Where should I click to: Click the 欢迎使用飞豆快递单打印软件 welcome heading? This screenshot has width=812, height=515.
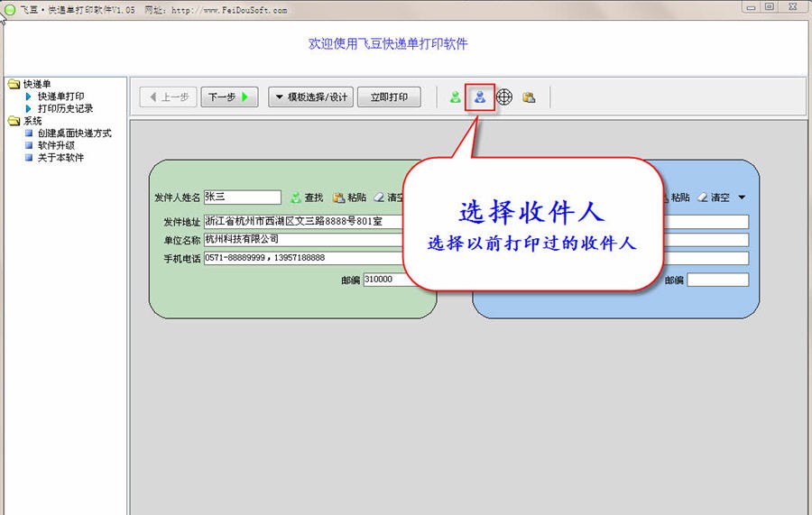tap(388, 44)
